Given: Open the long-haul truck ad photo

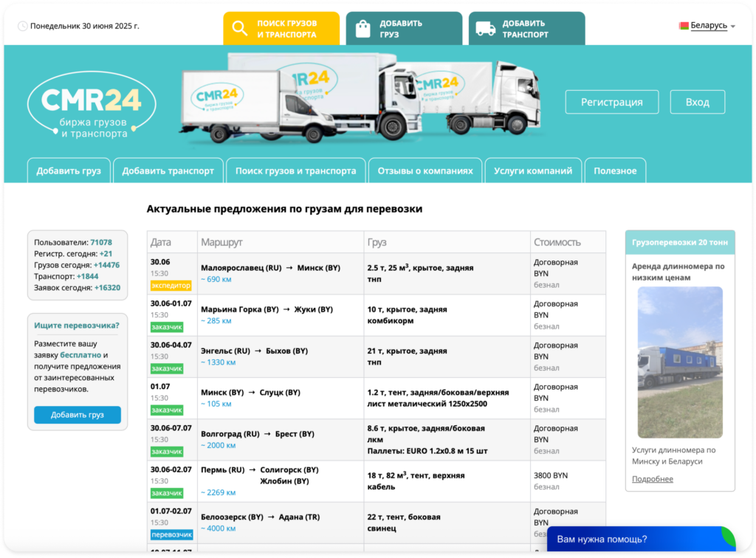Looking at the screenshot, I should pos(680,362).
